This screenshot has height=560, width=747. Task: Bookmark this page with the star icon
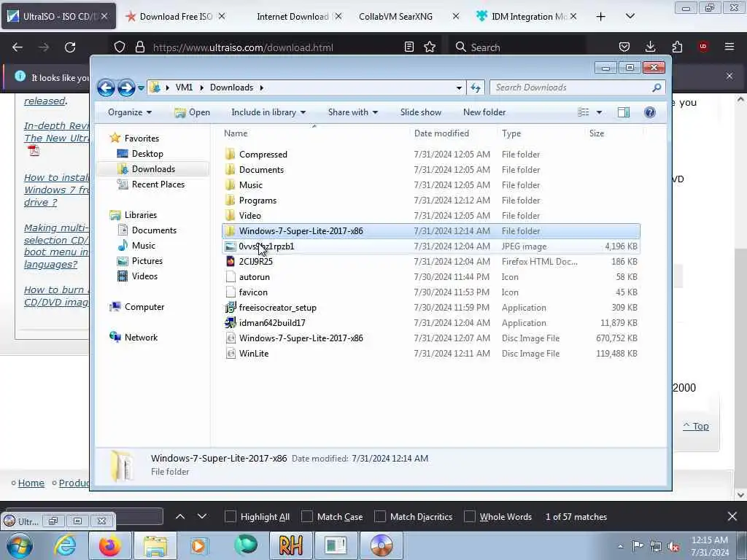pyautogui.click(x=430, y=47)
